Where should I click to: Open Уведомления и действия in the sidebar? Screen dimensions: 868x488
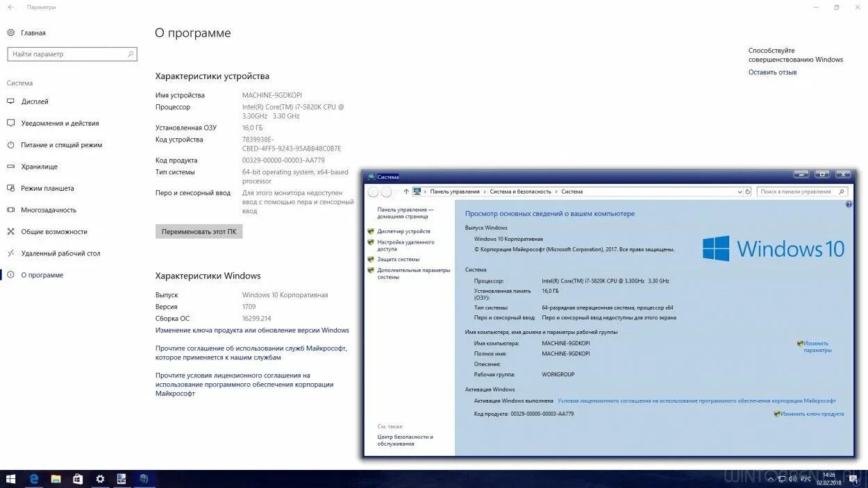(53, 123)
